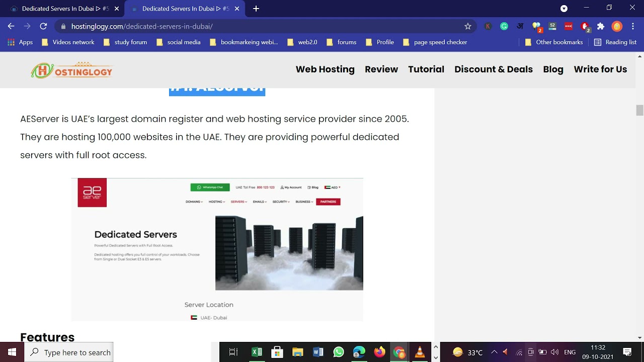Launch Excel from the taskbar
Screen dimensions: 644x362
point(257,352)
